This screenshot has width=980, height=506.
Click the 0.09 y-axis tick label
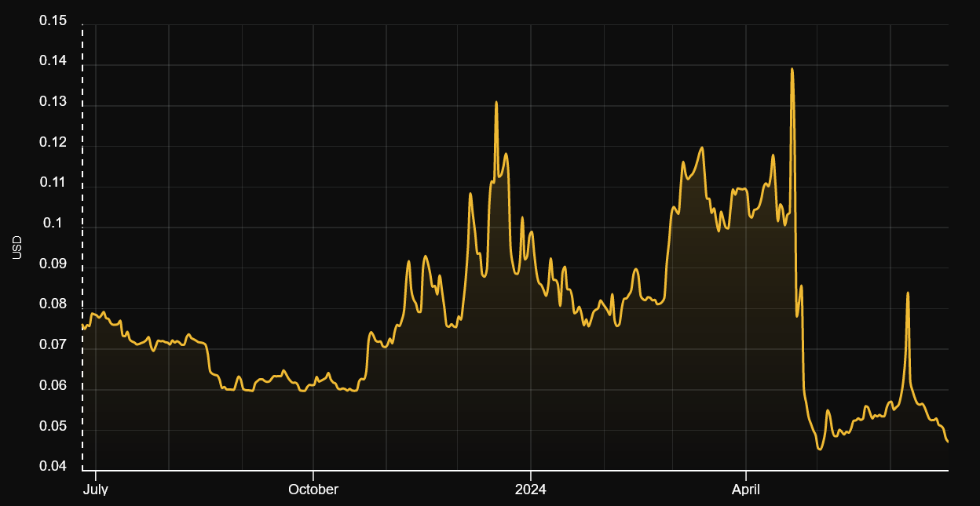click(x=53, y=264)
